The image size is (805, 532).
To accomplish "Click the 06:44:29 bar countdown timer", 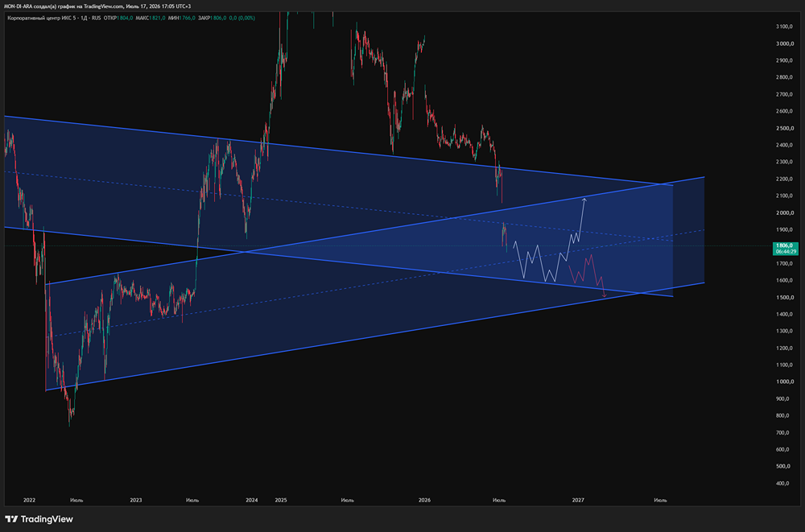I will 786,252.
